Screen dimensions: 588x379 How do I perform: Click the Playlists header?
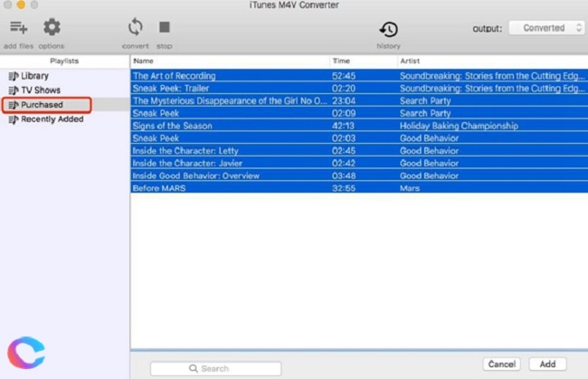(x=64, y=61)
